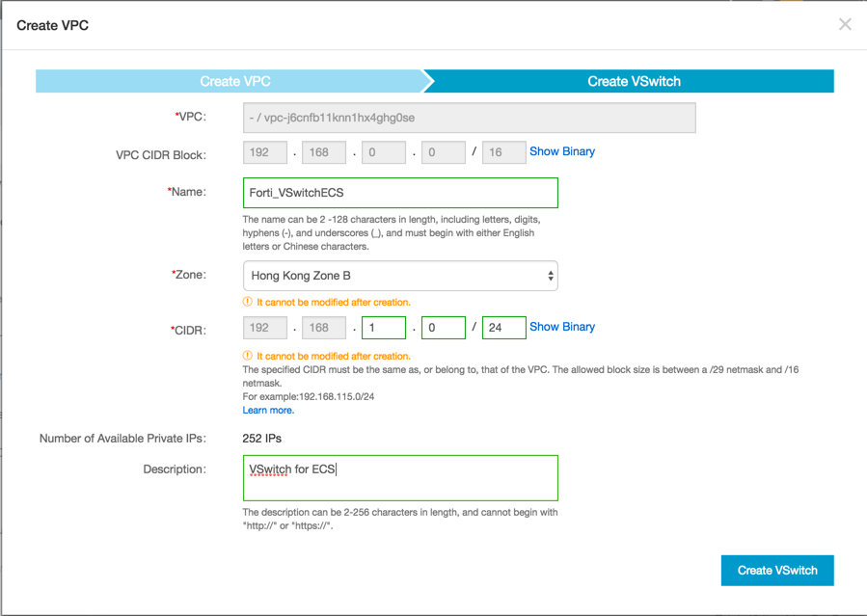Switch to the Create VSwitch step
This screenshot has width=867, height=616.
(x=634, y=81)
